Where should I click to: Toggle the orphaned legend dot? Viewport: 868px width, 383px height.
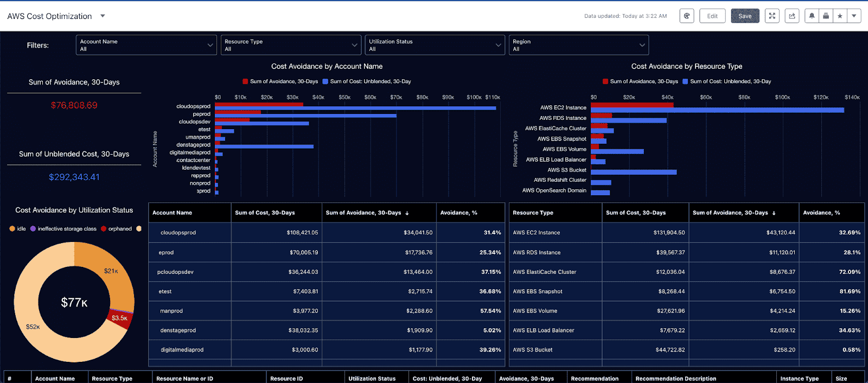pos(104,229)
